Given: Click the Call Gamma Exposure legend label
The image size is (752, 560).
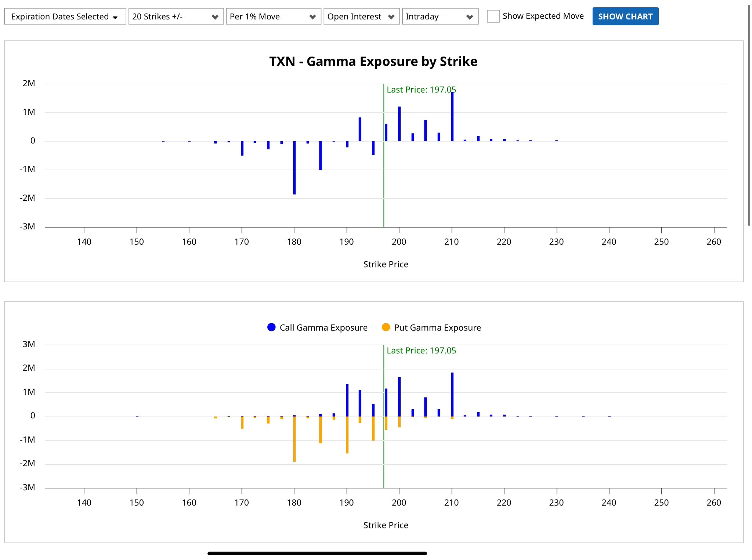Looking at the screenshot, I should coord(323,328).
